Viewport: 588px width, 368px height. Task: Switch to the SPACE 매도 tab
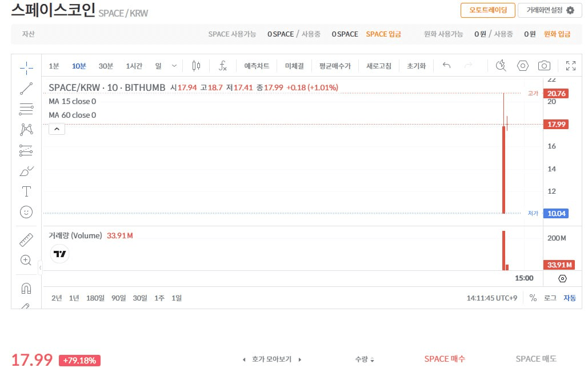[x=536, y=359]
